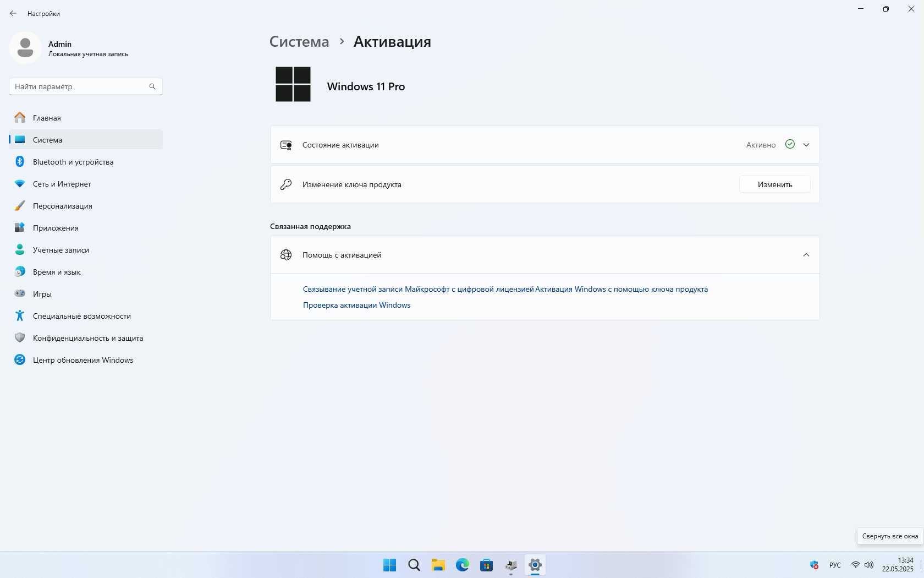
Task: Click the Состояние активации row
Action: [x=544, y=145]
